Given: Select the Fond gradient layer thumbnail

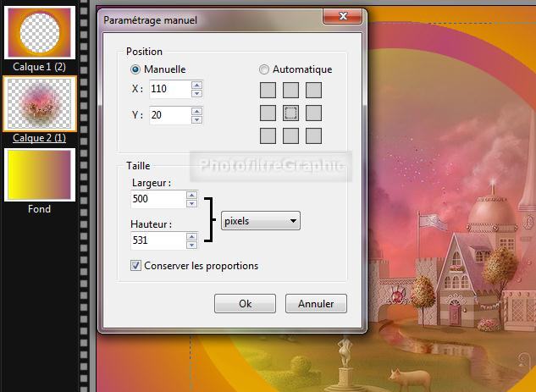Looking at the screenshot, I should click(x=40, y=175).
